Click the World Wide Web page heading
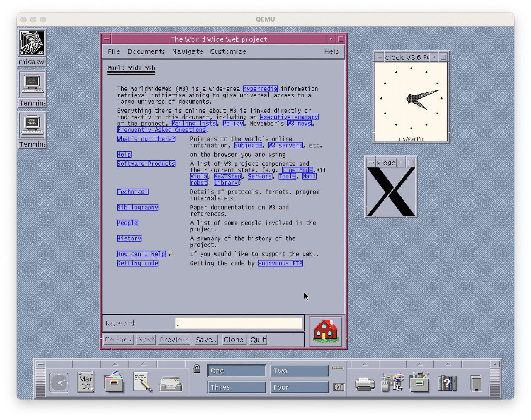 [x=131, y=68]
